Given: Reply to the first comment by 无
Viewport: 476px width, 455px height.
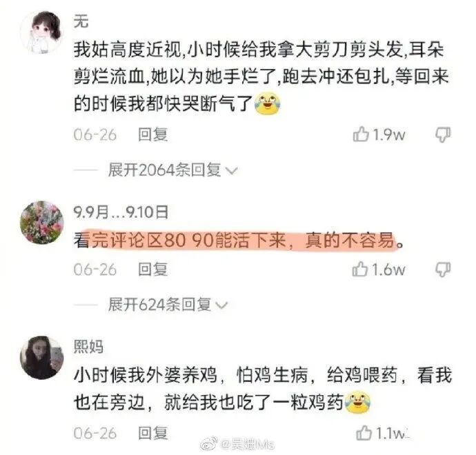Looking at the screenshot, I should (x=152, y=134).
